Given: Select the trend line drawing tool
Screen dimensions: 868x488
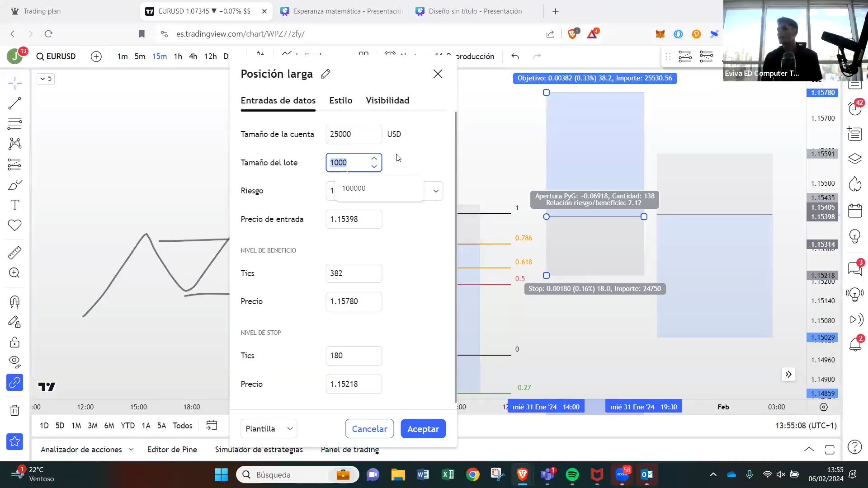Looking at the screenshot, I should 14,103.
